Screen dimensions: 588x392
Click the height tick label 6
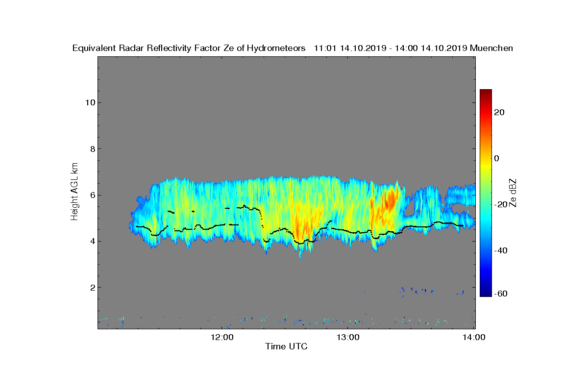click(x=92, y=195)
